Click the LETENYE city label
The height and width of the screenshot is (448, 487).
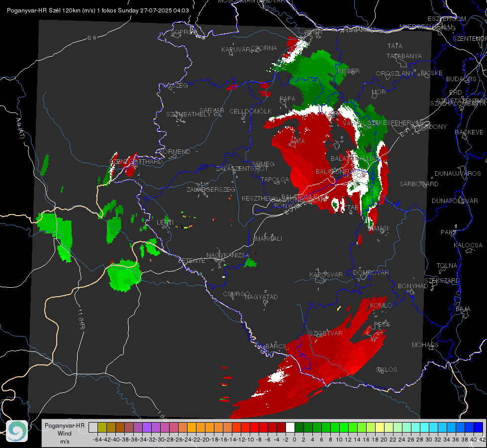pyautogui.click(x=192, y=261)
